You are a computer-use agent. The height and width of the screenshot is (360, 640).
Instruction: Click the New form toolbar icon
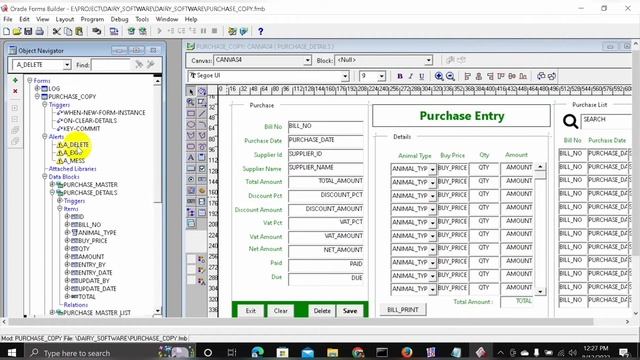(7, 31)
